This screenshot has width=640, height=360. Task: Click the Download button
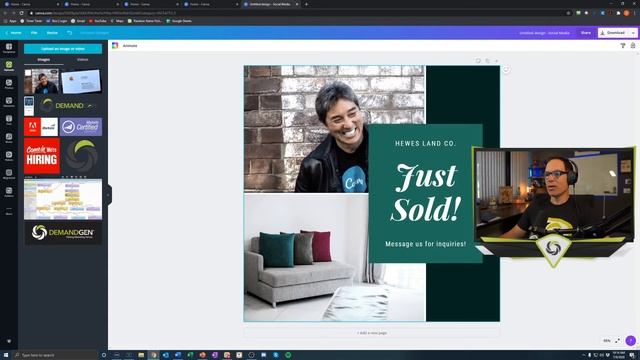pos(614,33)
